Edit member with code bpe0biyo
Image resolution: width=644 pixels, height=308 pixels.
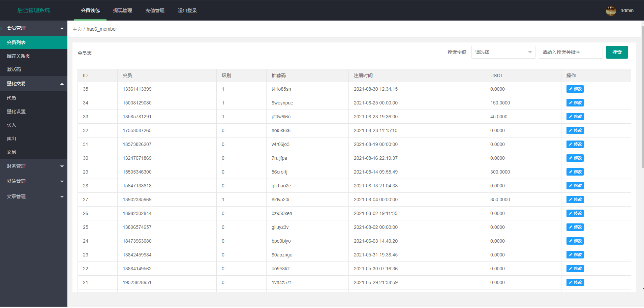575,241
